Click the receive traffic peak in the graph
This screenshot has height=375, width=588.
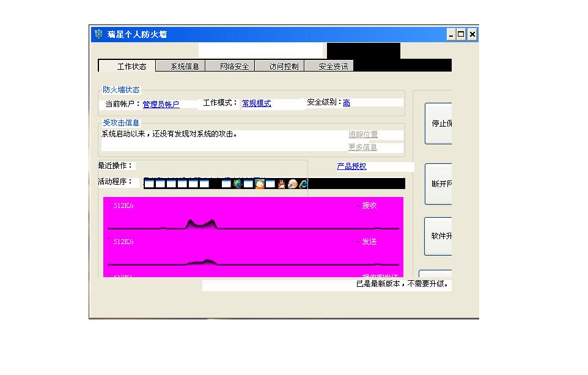(x=201, y=224)
